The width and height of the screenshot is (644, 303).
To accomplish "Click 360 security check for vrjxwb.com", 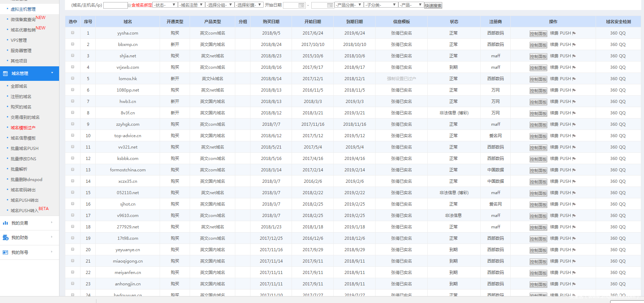I will coord(614,67).
